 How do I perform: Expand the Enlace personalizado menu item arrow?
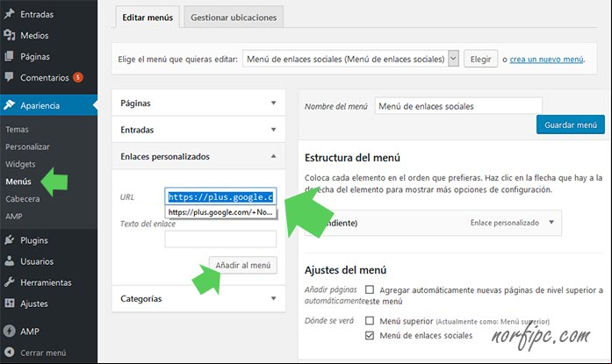pos(551,223)
